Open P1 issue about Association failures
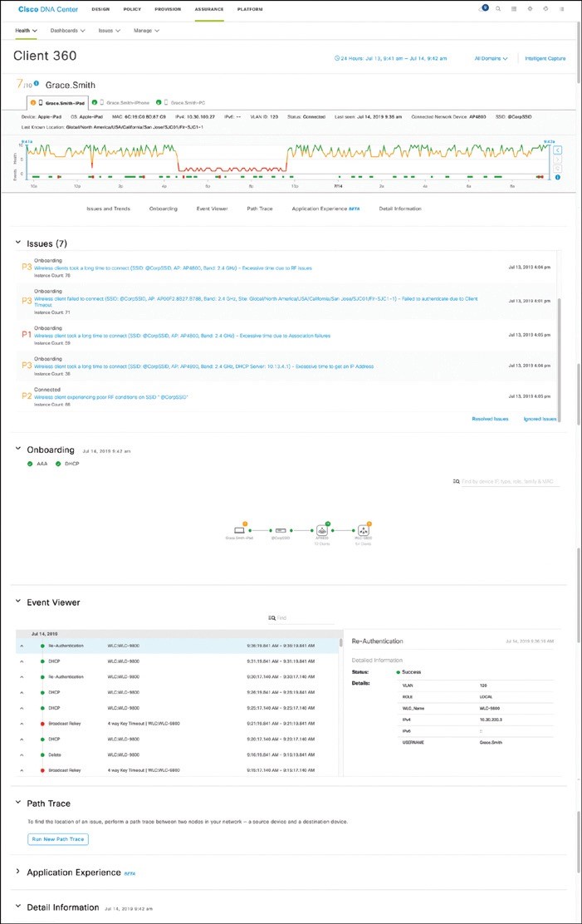 182,336
